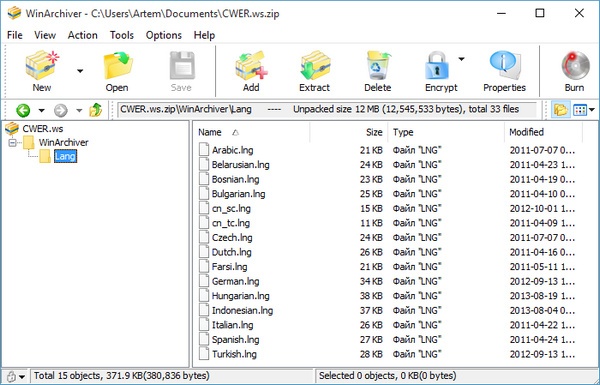The image size is (600, 385).
Task: Create a new archive with New icon
Action: [x=42, y=65]
